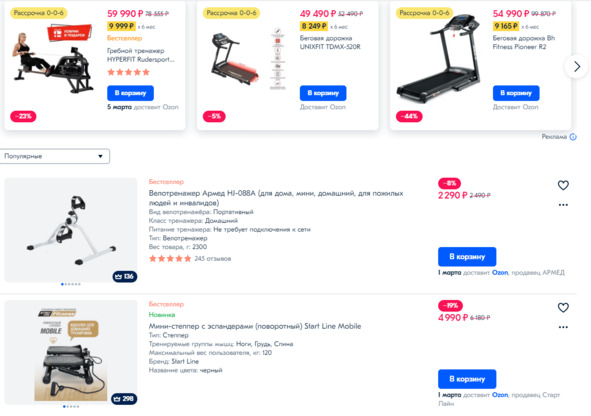Image resolution: width=591 pixels, height=416 pixels.
Task: Click the 136 crown badge on bike image
Action: click(x=125, y=277)
